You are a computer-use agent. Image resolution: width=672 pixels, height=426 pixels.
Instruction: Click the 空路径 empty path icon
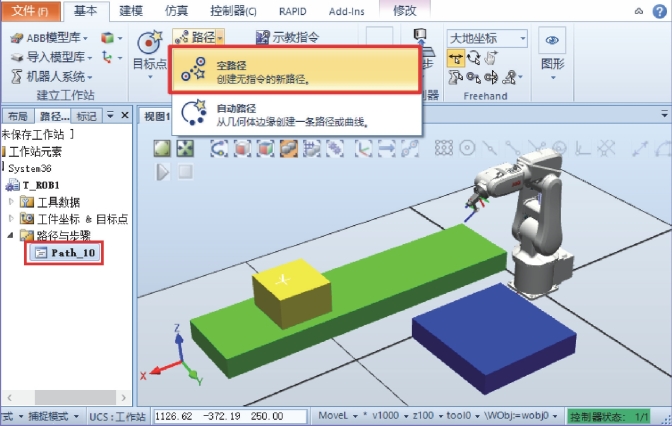[x=193, y=69]
